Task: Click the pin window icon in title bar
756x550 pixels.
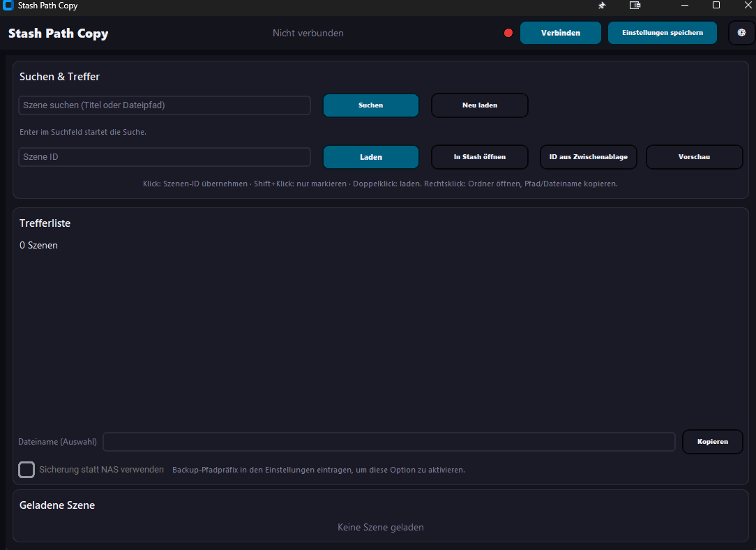Action: 602,6
